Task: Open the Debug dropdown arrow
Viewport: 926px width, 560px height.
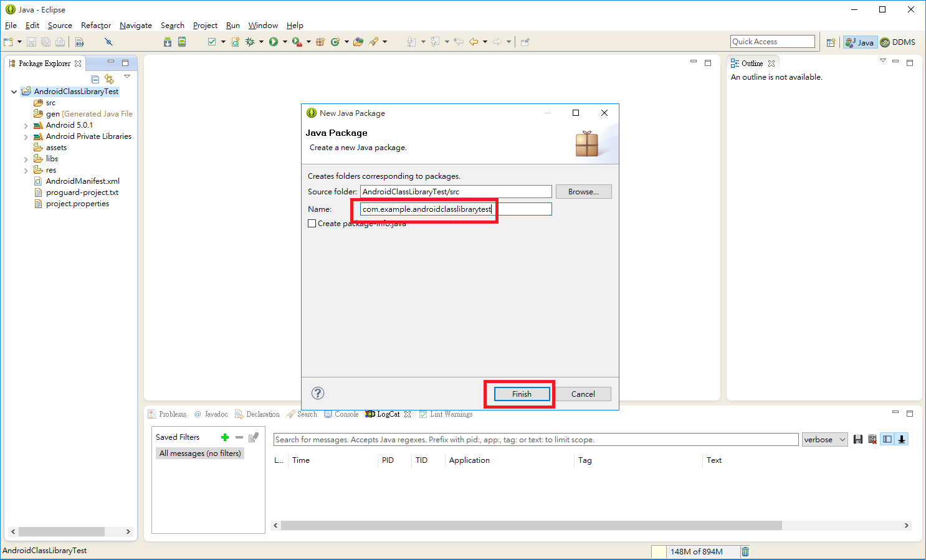Action: [x=261, y=42]
